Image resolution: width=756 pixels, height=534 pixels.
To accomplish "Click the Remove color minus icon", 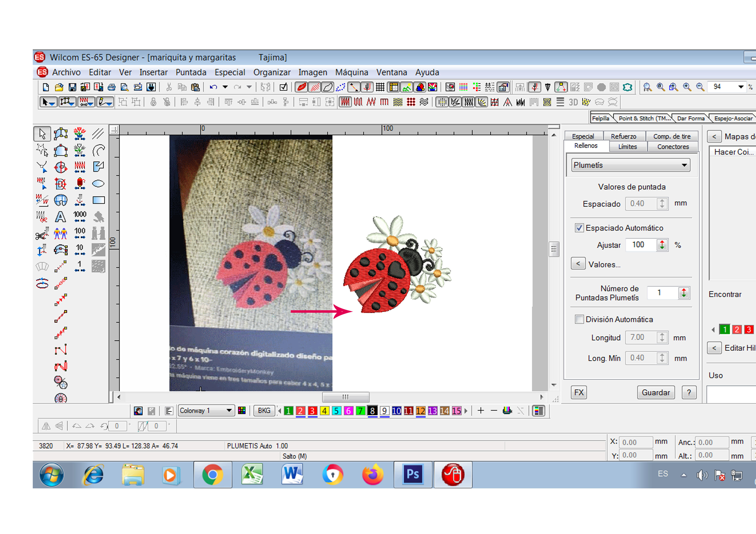I will [494, 411].
